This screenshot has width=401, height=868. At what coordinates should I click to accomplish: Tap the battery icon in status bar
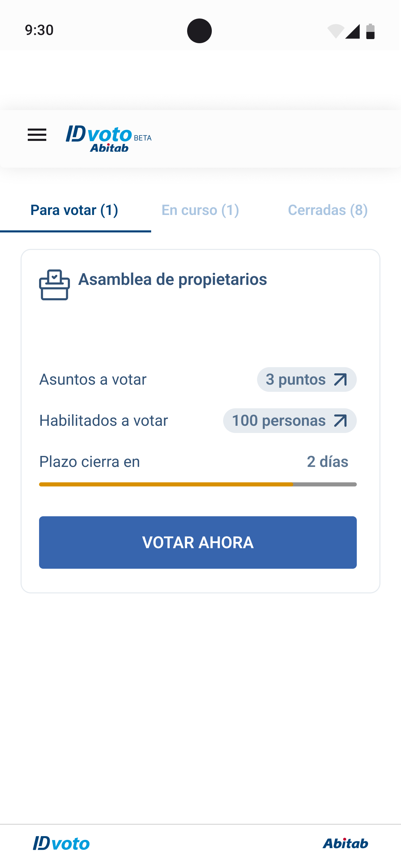pyautogui.click(x=370, y=32)
